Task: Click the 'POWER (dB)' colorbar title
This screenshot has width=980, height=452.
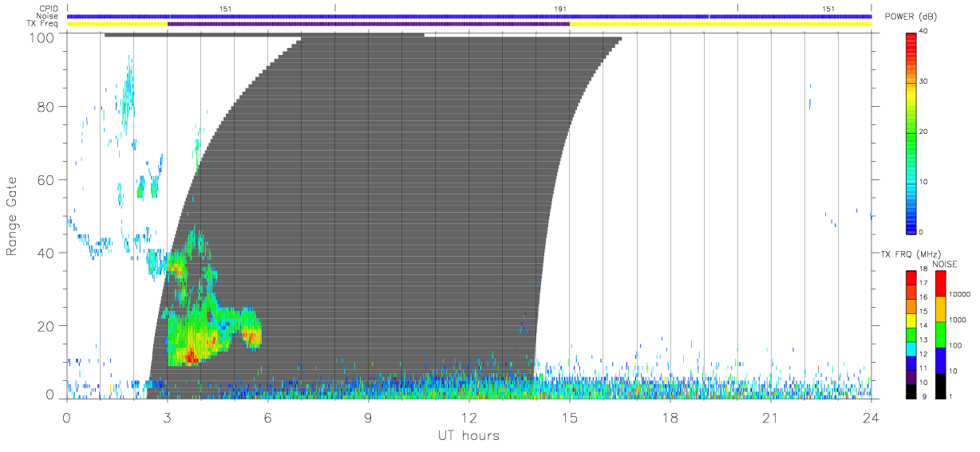Action: click(x=911, y=17)
